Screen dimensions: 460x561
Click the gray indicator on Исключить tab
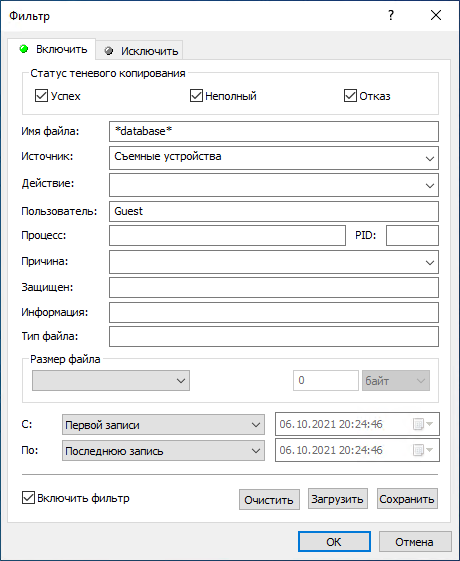click(x=109, y=51)
